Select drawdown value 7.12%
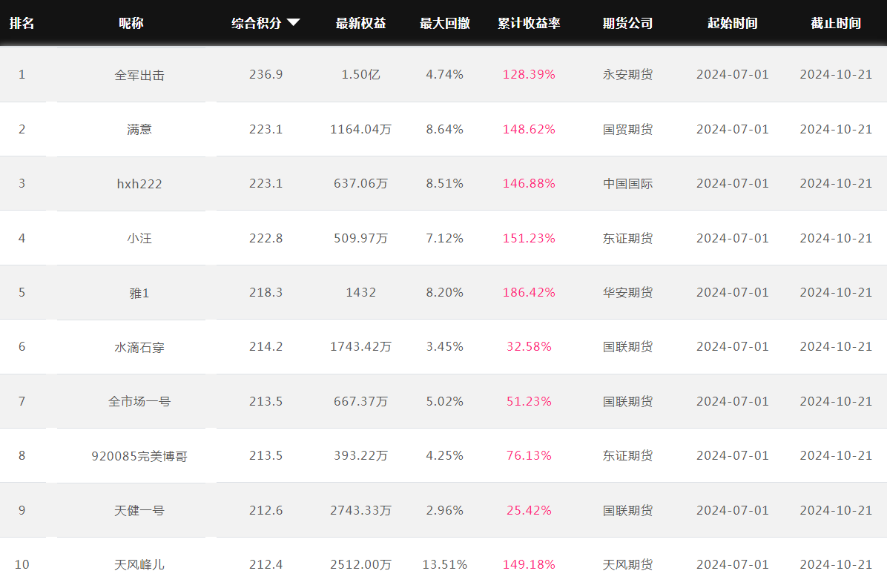Viewport: 887px width, 588px height. [445, 238]
